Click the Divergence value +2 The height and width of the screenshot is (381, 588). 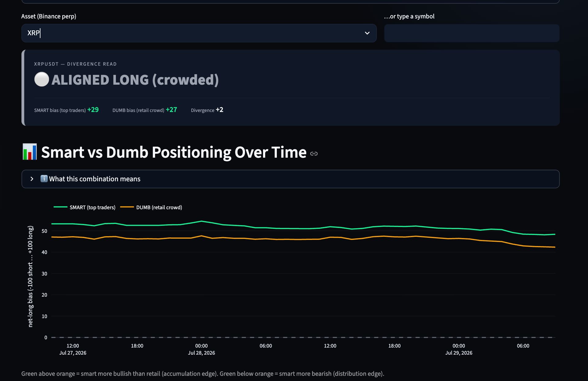click(220, 110)
